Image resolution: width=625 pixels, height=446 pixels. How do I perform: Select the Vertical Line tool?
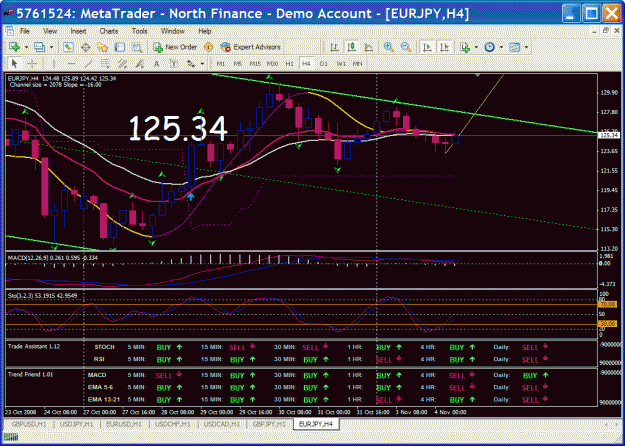point(54,63)
